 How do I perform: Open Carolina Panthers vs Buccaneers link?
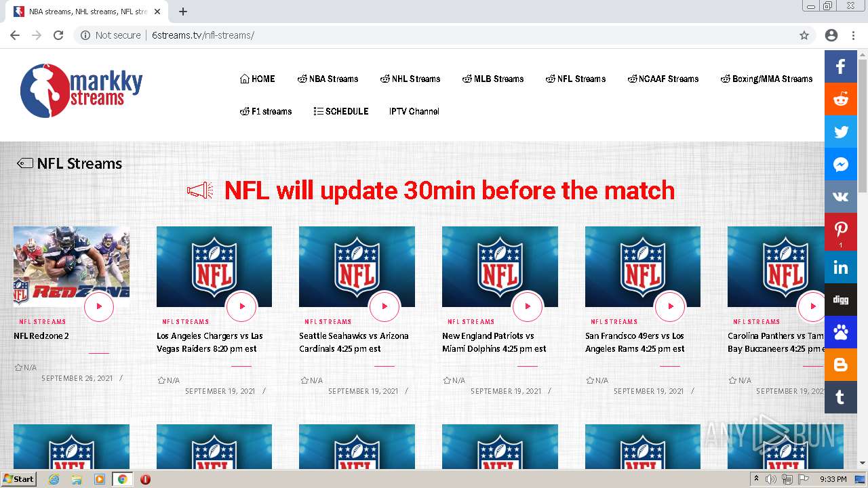(x=776, y=342)
